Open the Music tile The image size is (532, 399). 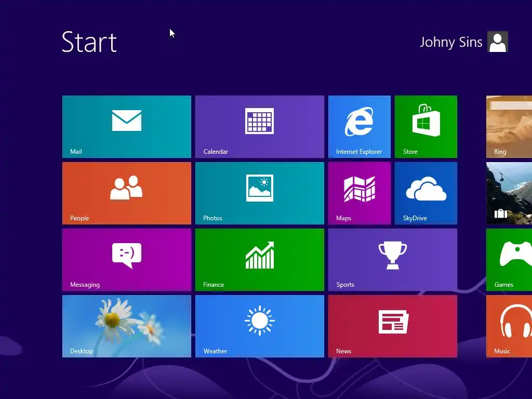(509, 326)
